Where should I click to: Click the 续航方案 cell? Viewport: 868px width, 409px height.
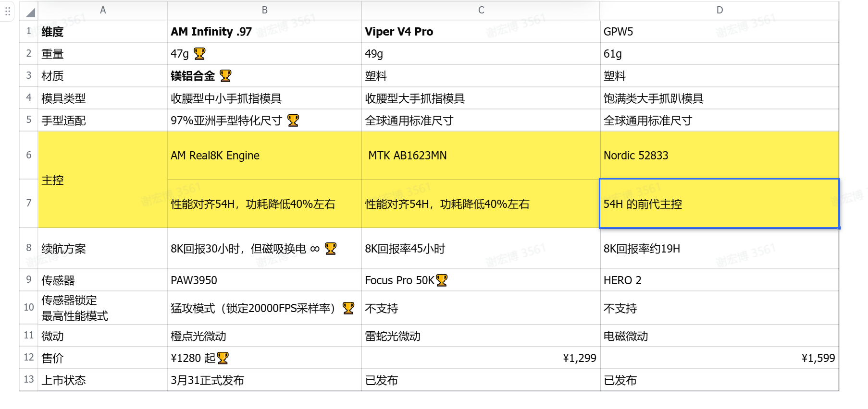(x=103, y=249)
